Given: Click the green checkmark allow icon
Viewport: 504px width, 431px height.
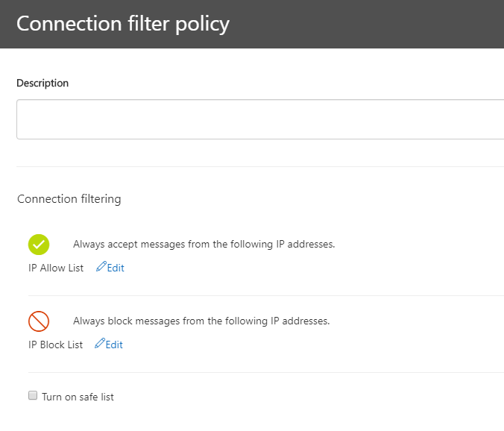Looking at the screenshot, I should (39, 245).
